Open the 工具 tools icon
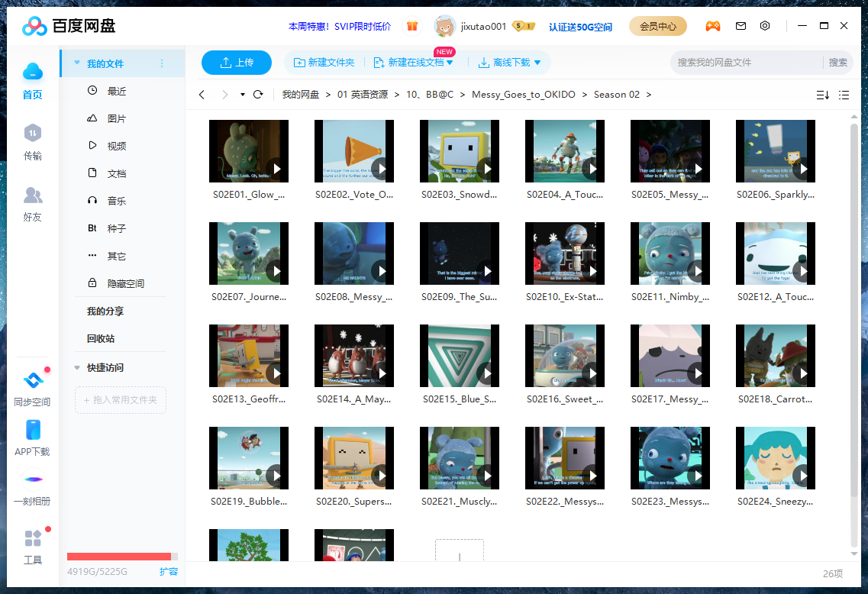Screen dimensions: 868x594 point(33,538)
